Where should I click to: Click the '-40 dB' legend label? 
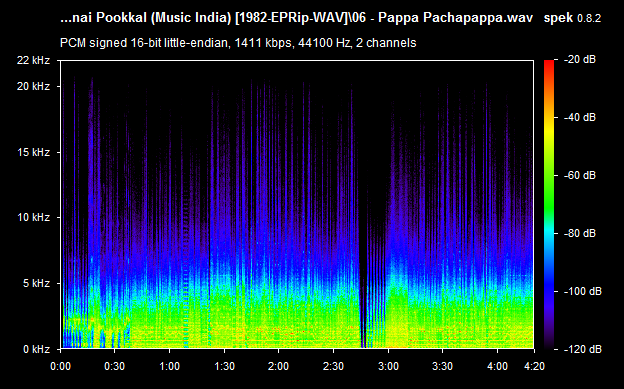580,117
